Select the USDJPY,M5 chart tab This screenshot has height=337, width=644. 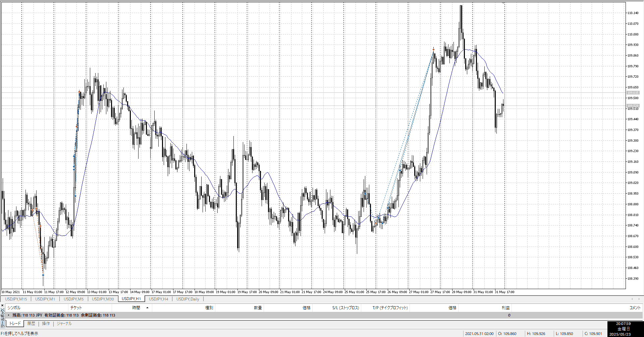pyautogui.click(x=73, y=299)
